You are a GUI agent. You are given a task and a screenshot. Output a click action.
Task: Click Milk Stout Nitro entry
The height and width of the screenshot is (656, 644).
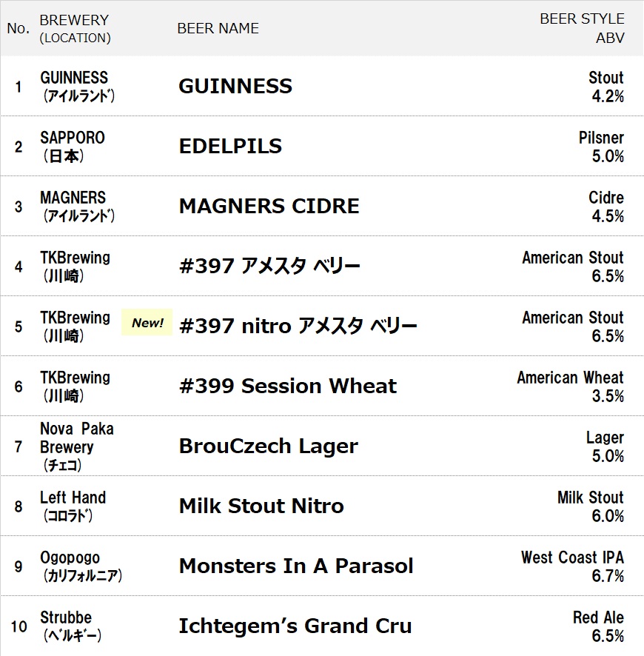click(261, 506)
